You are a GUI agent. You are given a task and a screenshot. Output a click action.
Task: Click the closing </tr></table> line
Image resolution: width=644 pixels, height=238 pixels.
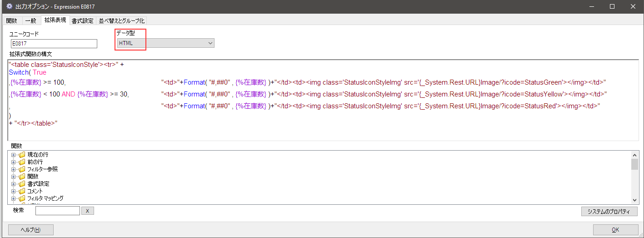(33, 123)
